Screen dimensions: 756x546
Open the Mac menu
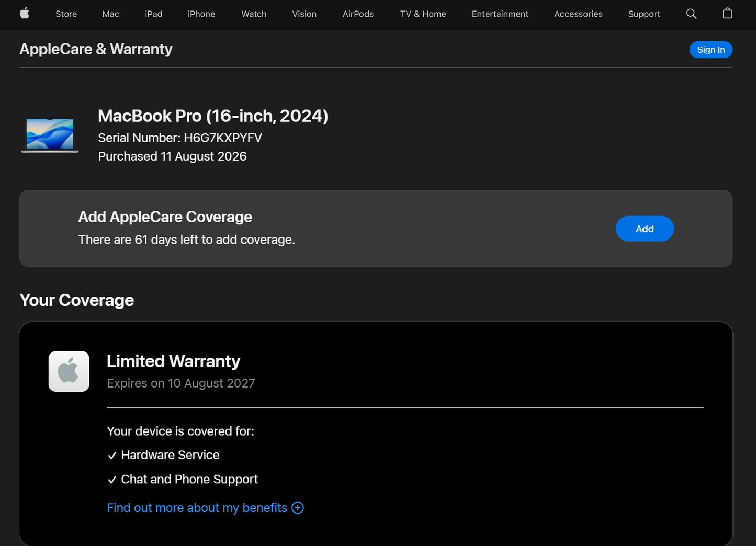coord(111,14)
